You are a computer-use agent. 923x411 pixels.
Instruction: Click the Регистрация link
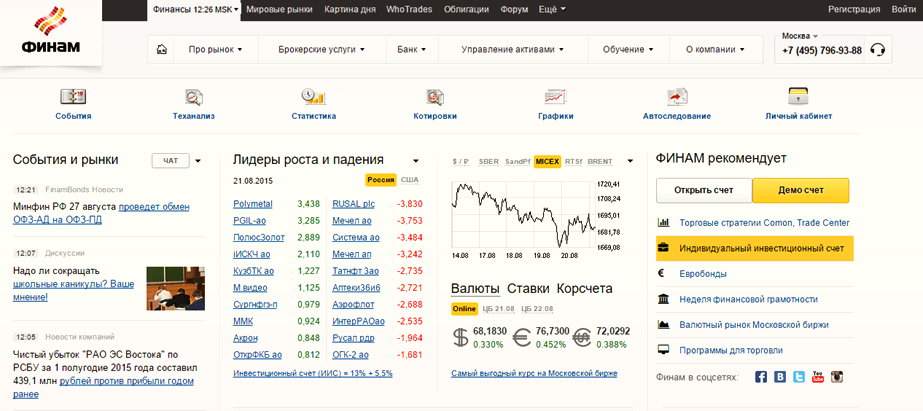[x=854, y=9]
